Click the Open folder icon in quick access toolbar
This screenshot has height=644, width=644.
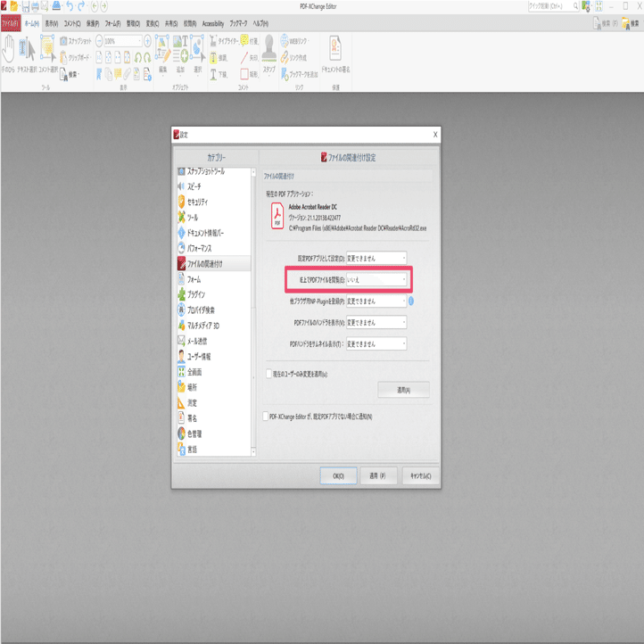pos(14,5)
